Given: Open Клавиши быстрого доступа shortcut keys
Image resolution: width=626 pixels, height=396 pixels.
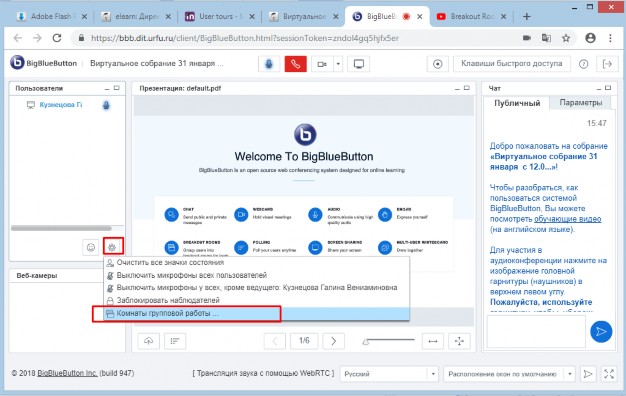Looking at the screenshot, I should tap(512, 64).
